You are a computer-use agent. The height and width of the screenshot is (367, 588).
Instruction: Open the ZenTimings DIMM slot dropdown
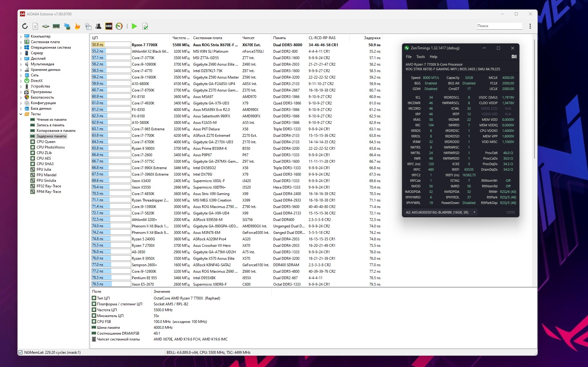[440, 212]
